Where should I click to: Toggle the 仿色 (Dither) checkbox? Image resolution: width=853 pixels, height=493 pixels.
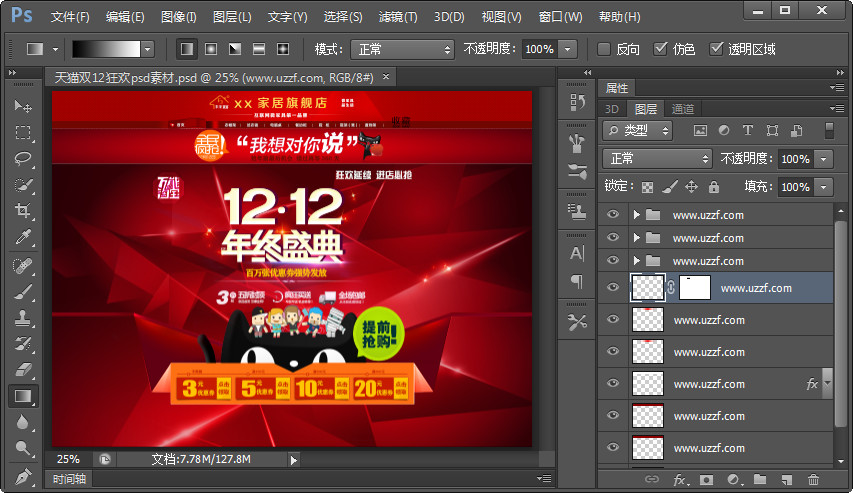click(x=660, y=49)
